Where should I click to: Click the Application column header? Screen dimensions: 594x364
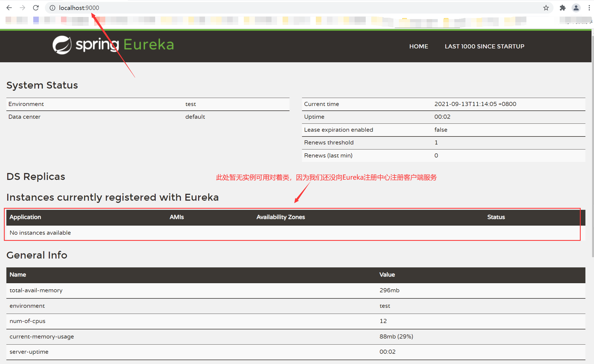click(25, 217)
